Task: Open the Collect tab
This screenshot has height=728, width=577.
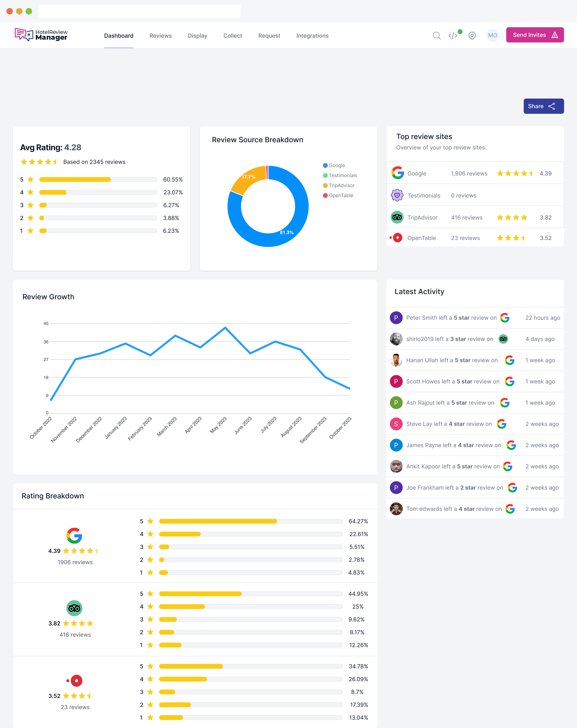Action: pyautogui.click(x=233, y=36)
